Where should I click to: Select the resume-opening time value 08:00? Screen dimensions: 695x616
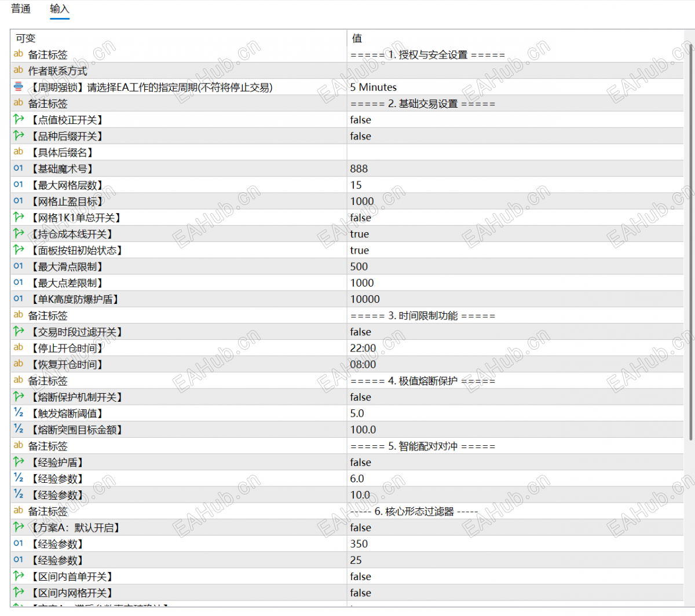pos(363,364)
